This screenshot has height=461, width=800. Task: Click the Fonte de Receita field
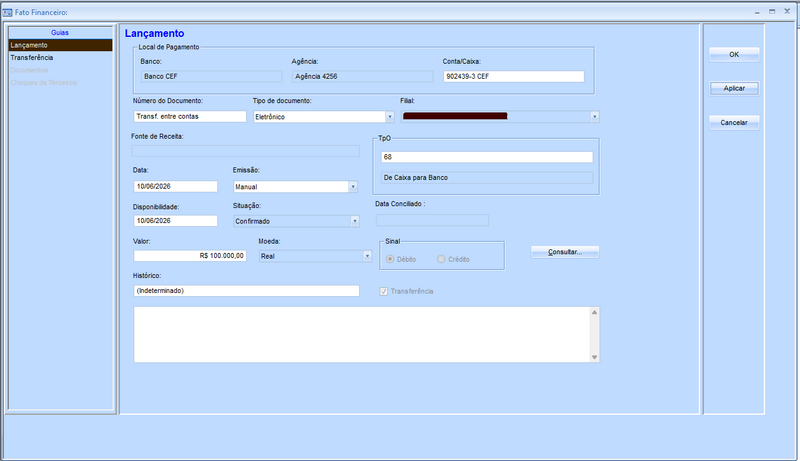tap(245, 151)
